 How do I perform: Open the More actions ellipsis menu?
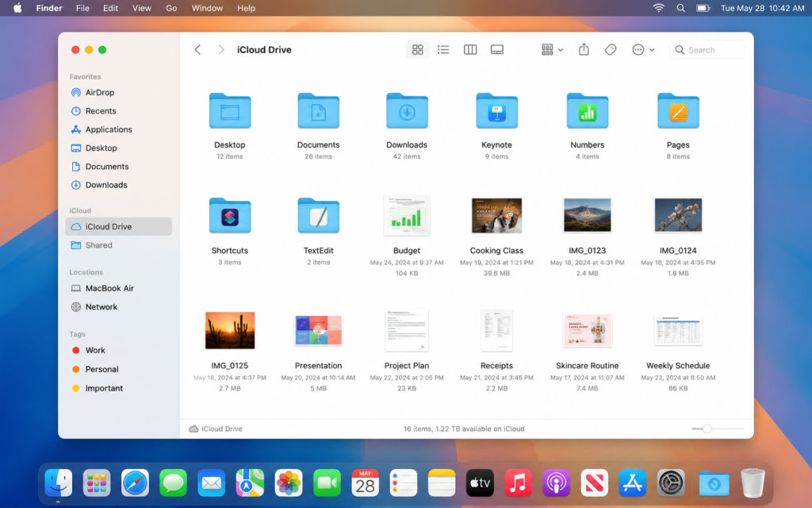click(x=643, y=50)
